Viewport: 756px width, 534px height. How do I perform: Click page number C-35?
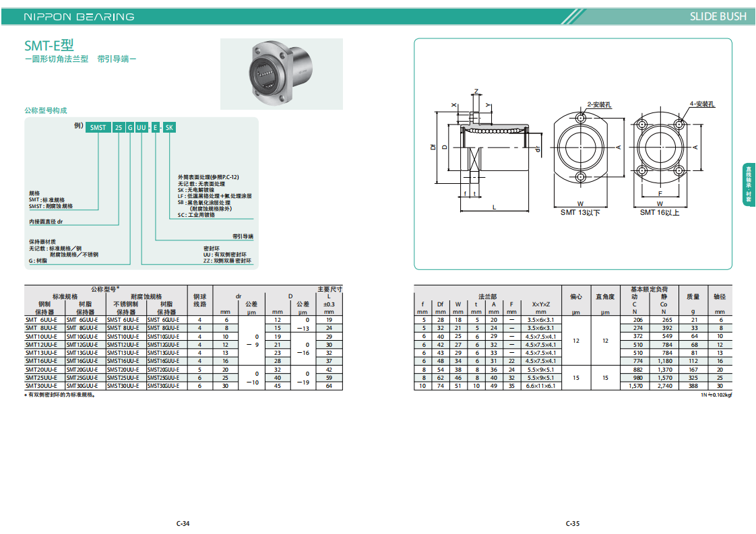coord(573,523)
